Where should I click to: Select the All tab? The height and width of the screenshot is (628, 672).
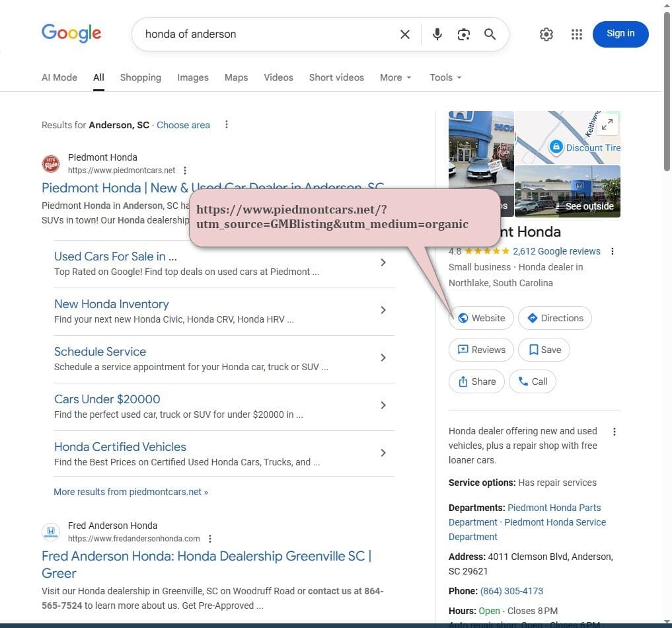[x=98, y=77]
